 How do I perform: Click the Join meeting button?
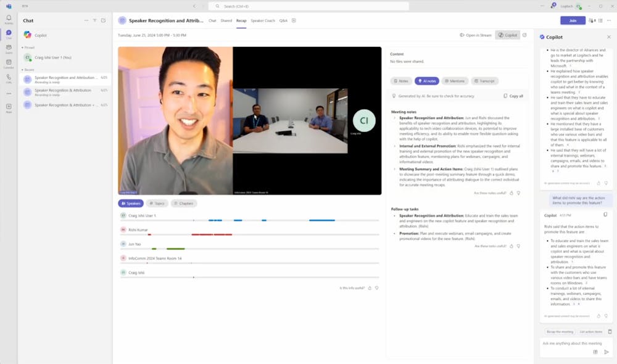click(x=573, y=20)
